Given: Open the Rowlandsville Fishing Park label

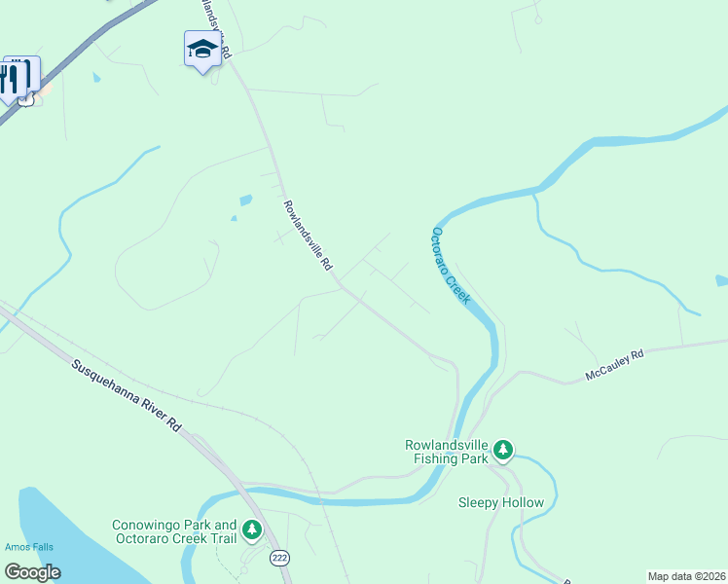Looking at the screenshot, I should coord(447,453).
